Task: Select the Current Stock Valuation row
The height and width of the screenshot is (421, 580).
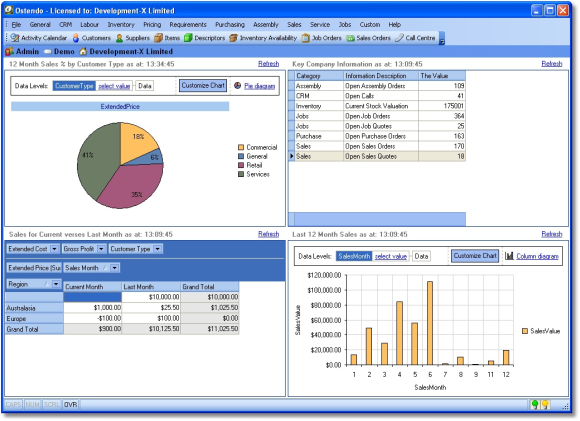Action: coord(377,106)
